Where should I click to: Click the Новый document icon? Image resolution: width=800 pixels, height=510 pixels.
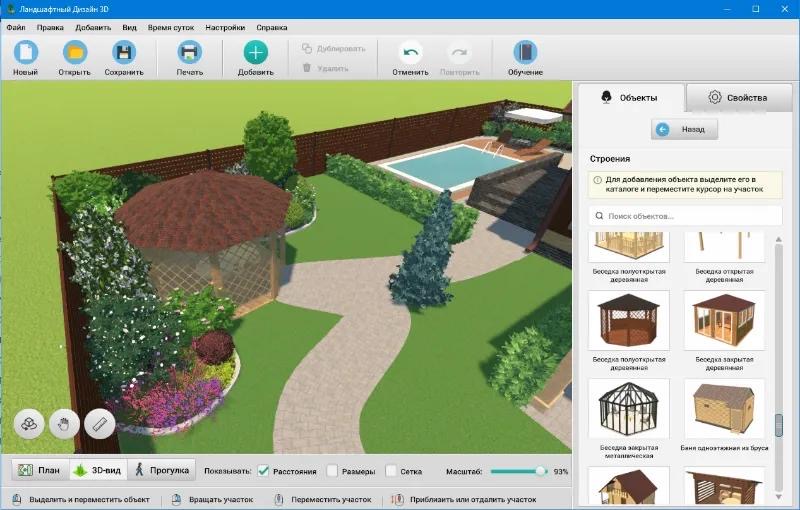coord(26,53)
